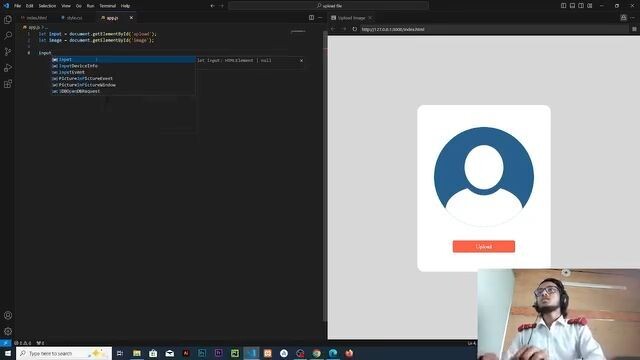Show errors and warnings in status bar
The image size is (640, 360).
point(23,343)
